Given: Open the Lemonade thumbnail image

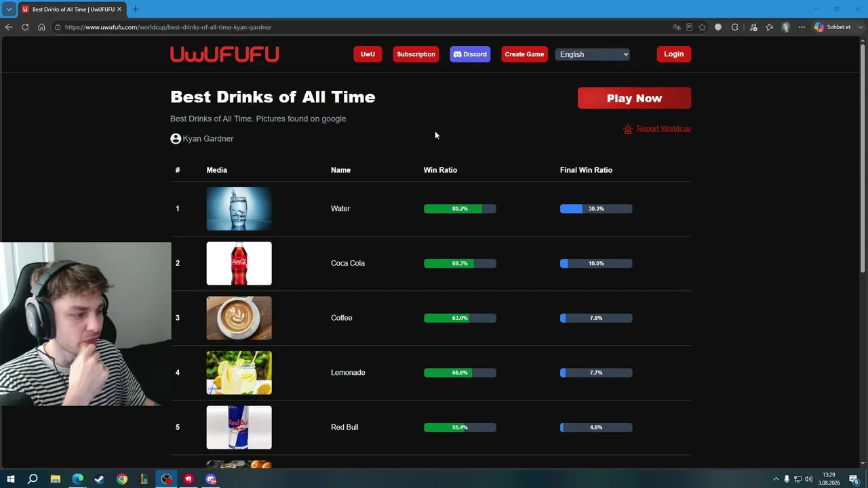Looking at the screenshot, I should pyautogui.click(x=239, y=373).
